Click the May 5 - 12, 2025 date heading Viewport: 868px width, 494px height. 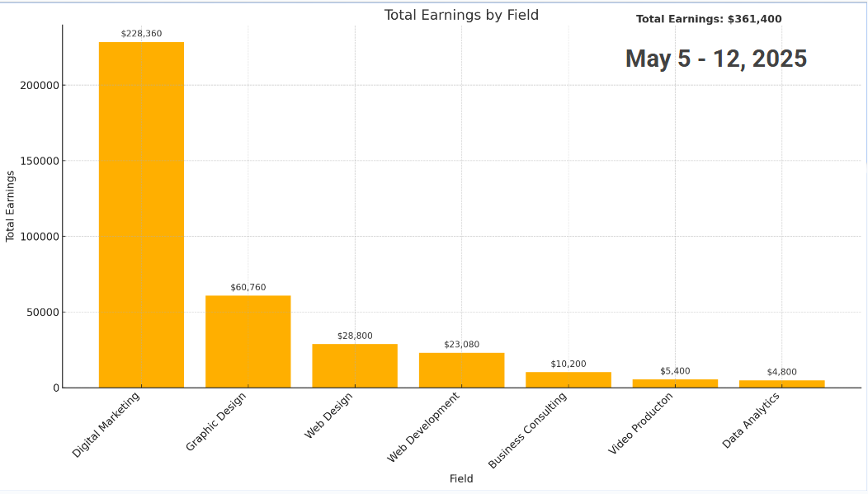[716, 59]
